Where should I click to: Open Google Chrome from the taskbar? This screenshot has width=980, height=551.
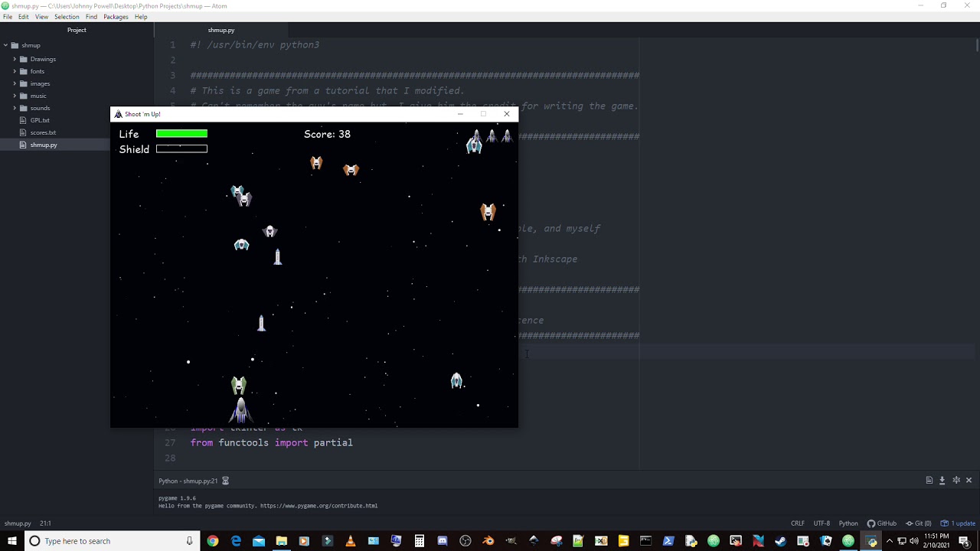coord(213,541)
